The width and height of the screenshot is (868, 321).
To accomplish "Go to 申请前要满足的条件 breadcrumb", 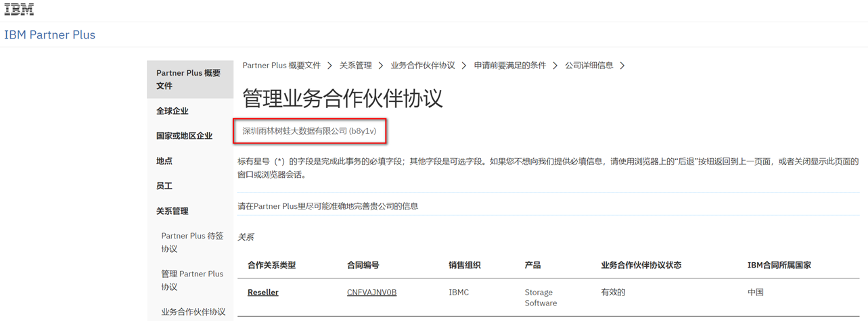I will tap(510, 66).
